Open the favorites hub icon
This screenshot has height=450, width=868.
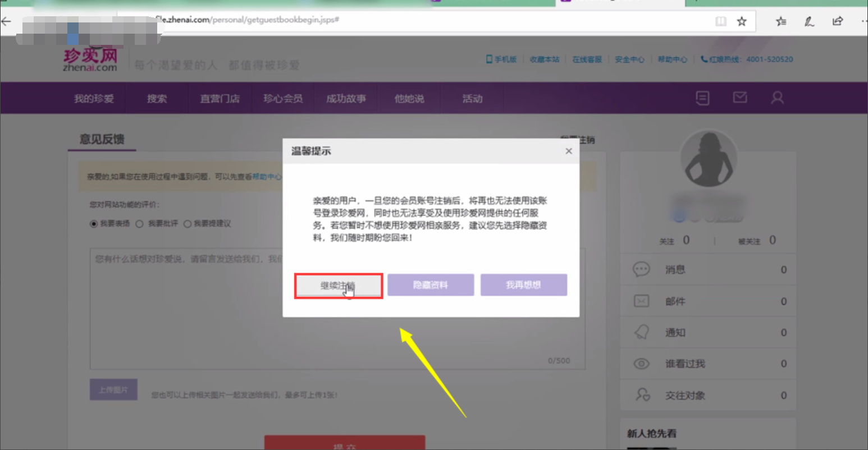pos(781,21)
